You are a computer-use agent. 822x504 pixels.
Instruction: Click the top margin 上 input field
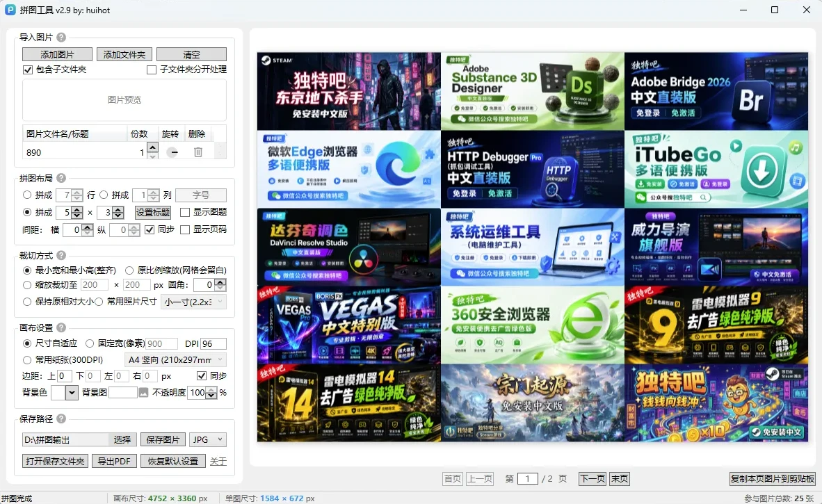tap(64, 376)
